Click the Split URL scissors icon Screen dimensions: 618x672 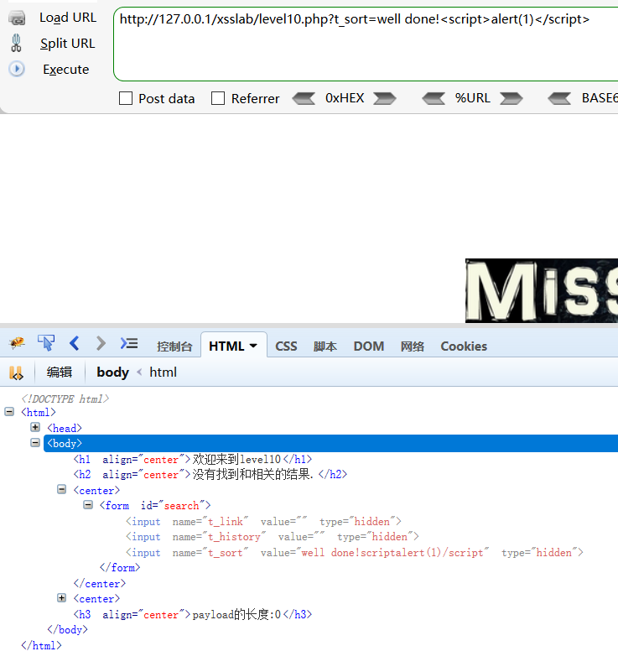pyautogui.click(x=16, y=44)
